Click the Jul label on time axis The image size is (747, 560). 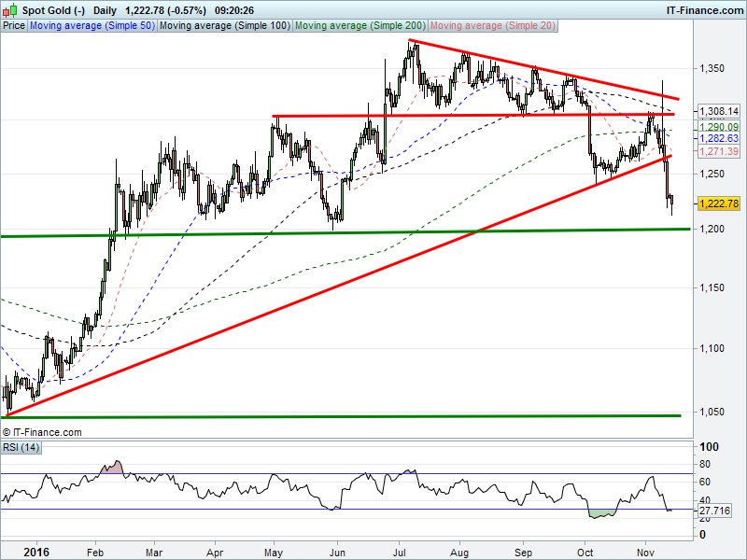[399, 553]
